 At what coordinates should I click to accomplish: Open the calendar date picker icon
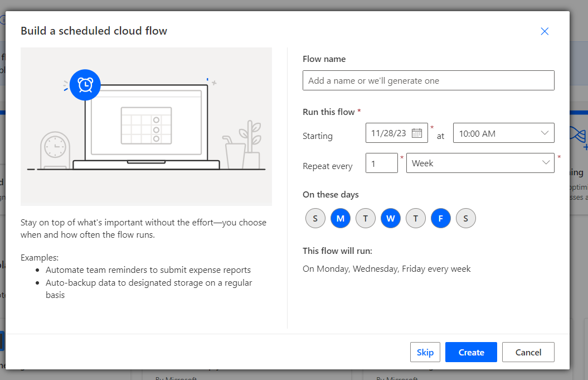pos(416,133)
